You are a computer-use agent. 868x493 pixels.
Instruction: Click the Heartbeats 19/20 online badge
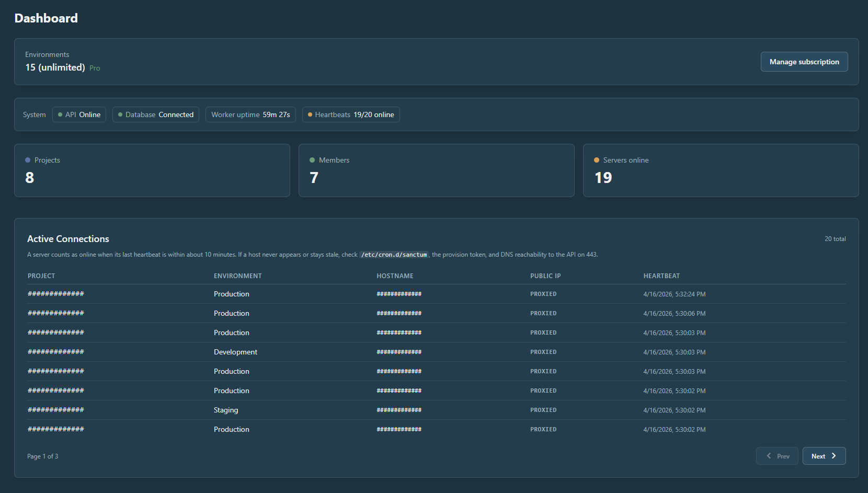(x=351, y=114)
